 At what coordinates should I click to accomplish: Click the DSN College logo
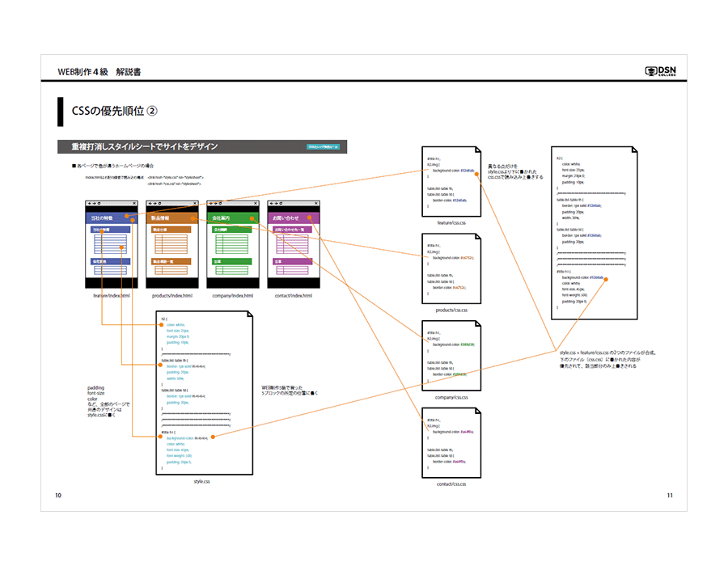click(x=666, y=71)
